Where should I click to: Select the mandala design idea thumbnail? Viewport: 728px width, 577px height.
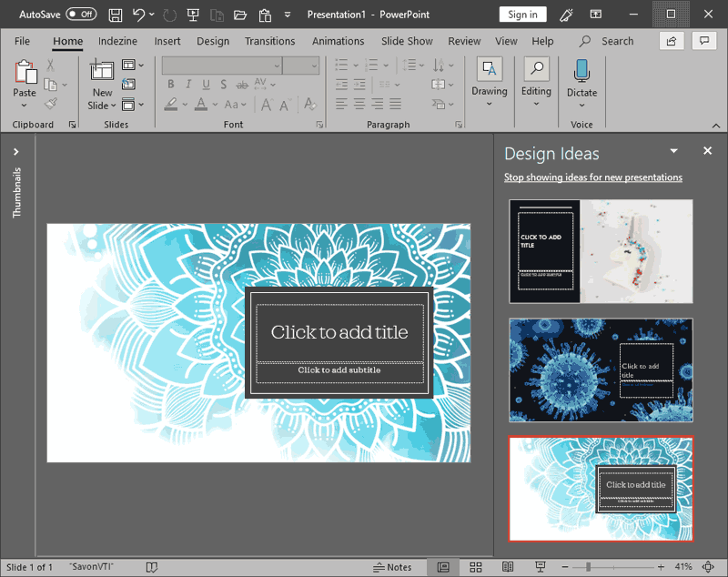point(601,489)
